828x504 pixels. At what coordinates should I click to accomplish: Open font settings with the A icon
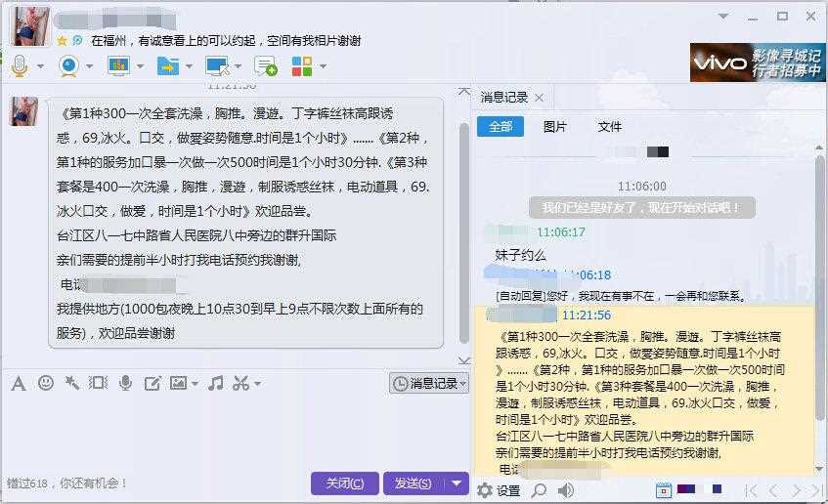[x=19, y=384]
